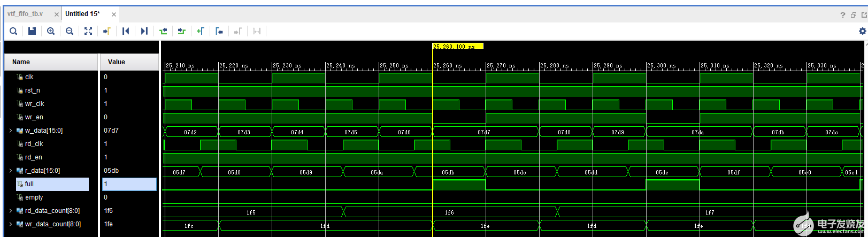Click the 05dc segment in r_data waveform

(520, 172)
